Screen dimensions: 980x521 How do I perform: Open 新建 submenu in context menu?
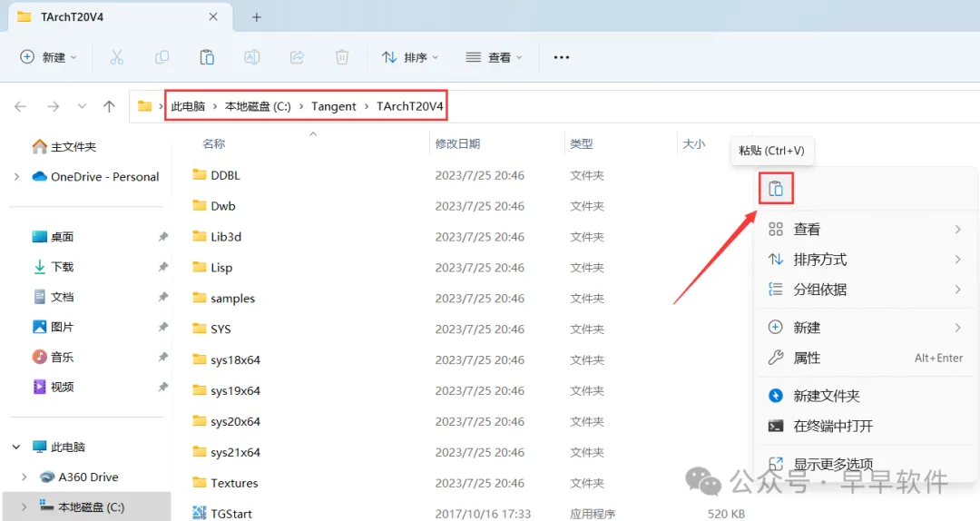click(865, 328)
